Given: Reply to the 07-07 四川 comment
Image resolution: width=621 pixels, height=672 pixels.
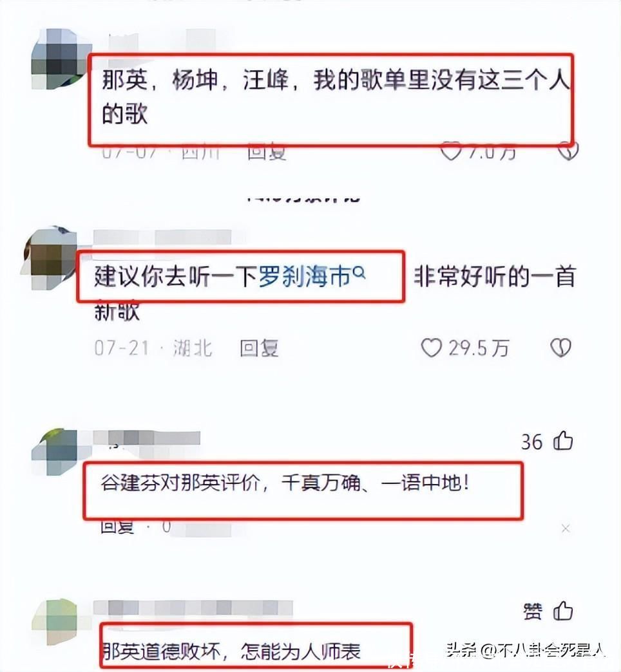Looking at the screenshot, I should click(267, 152).
